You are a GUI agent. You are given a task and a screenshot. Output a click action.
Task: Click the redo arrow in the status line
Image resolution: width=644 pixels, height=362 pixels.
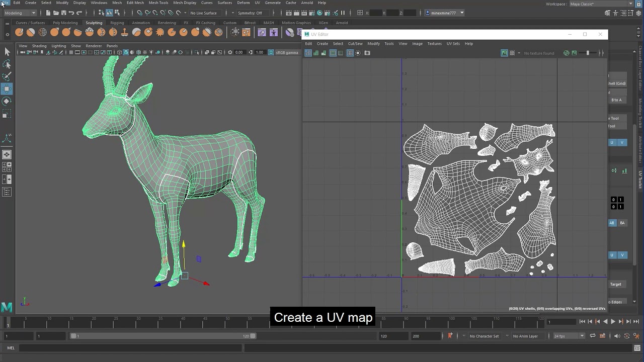[79, 13]
